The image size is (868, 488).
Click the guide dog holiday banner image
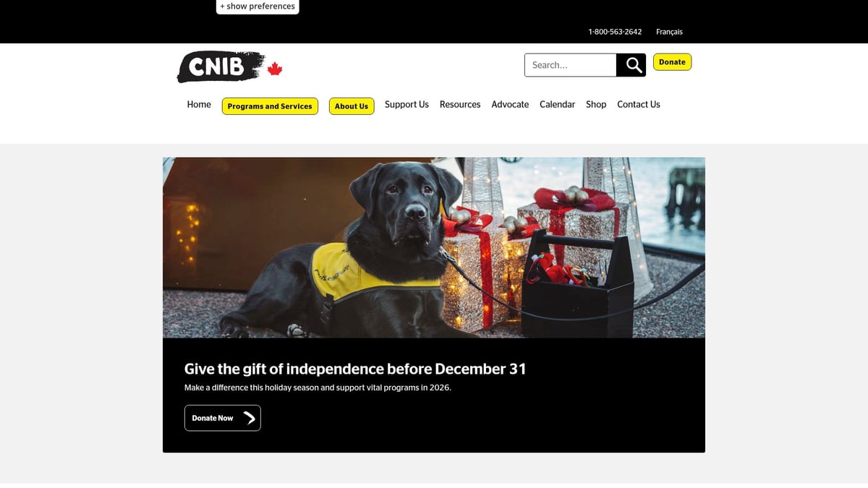434,247
